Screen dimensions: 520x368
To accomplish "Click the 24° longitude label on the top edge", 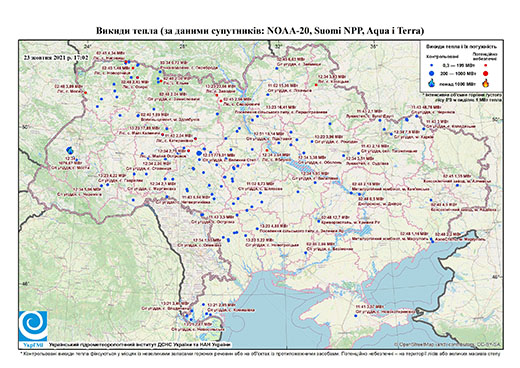I will point(87,46).
